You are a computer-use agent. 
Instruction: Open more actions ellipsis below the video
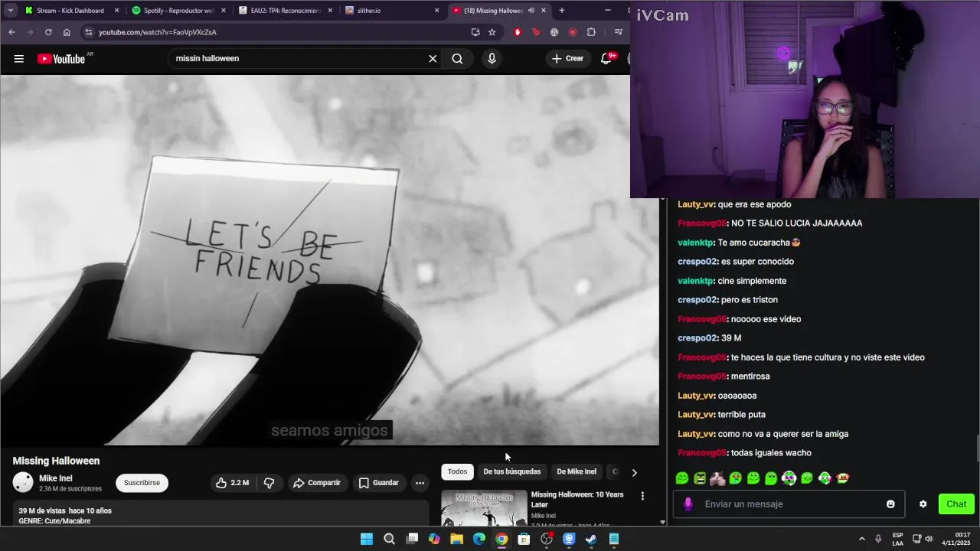pos(420,483)
